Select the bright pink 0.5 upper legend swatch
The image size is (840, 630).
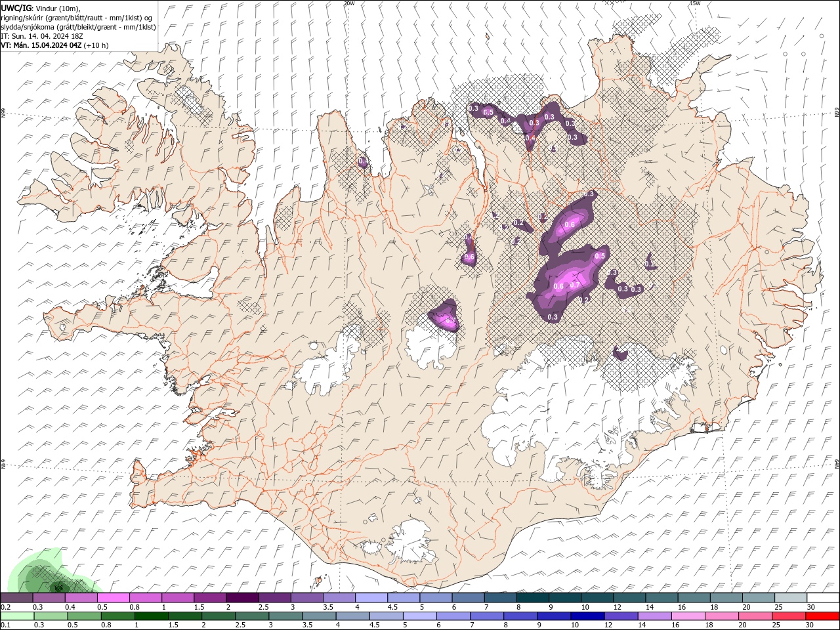click(113, 598)
